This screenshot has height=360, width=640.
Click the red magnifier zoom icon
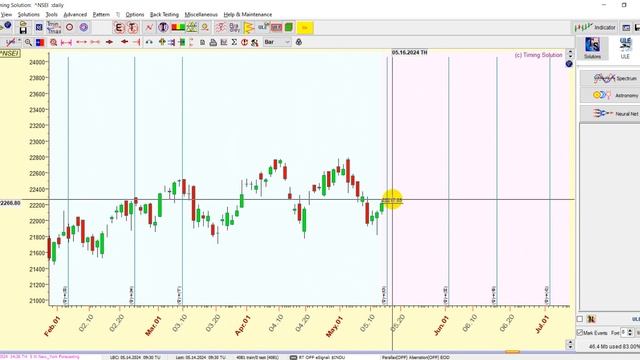[53, 42]
